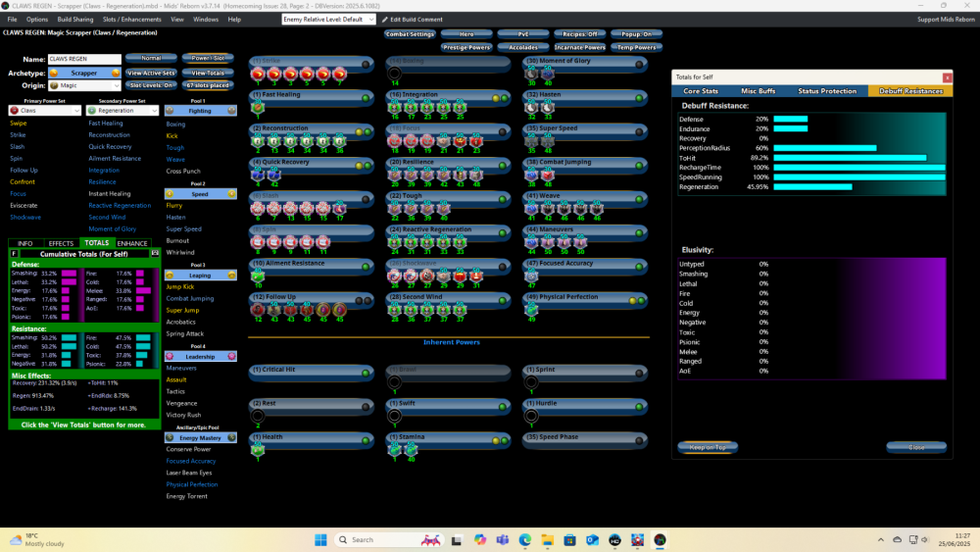The width and height of the screenshot is (980, 552).
Task: Click the empty enhancement slot under Boxing
Action: pos(395,74)
